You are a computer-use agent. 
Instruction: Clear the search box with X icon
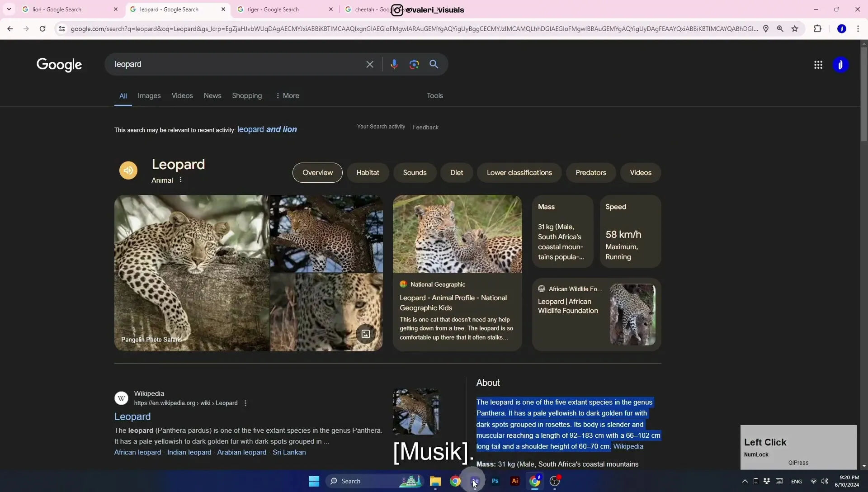[370, 64]
